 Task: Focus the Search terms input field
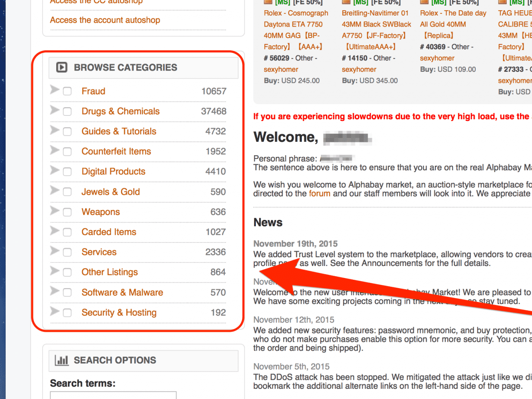[x=113, y=395]
